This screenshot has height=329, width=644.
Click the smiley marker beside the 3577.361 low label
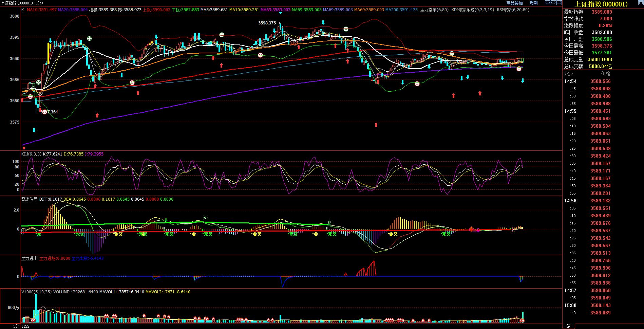click(x=44, y=112)
